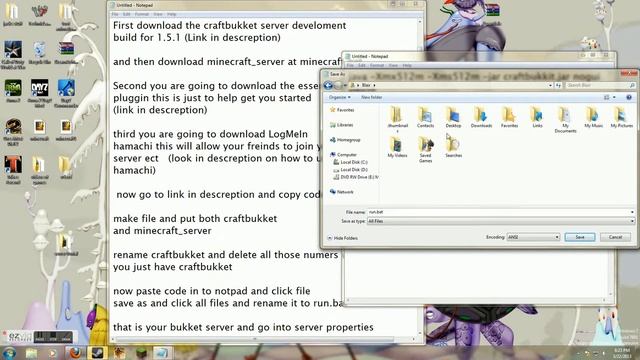Open the My Documents folder

(565, 119)
